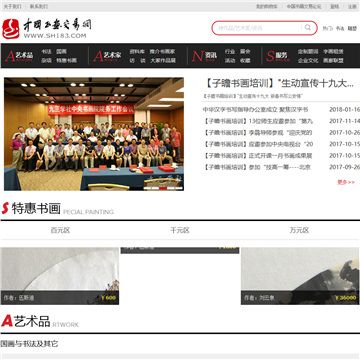The height and width of the screenshot is (360, 360).
Task: Click hot keyword 书法 beside search
Action: click(340, 29)
